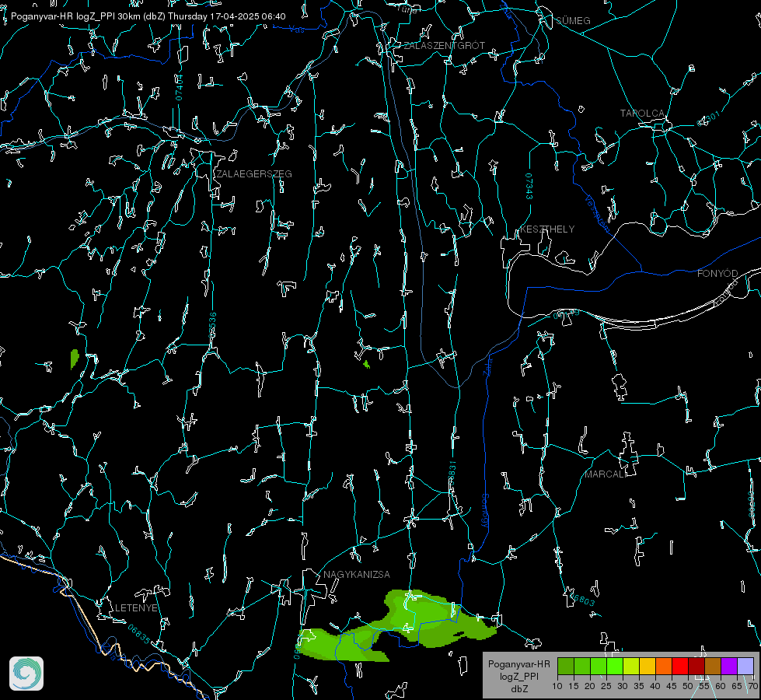Click the 07404 road number label

point(179,88)
